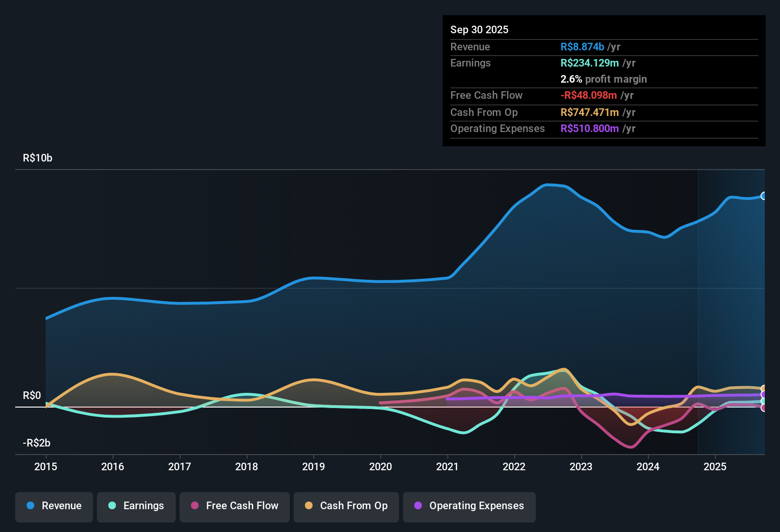Toggle the Operating Expenses series visibility

469,506
